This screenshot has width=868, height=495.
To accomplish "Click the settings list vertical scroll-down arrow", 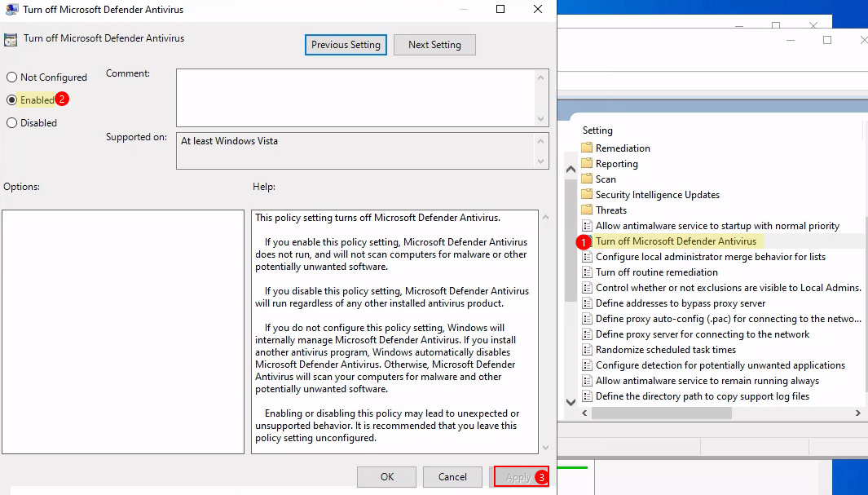I will [571, 403].
